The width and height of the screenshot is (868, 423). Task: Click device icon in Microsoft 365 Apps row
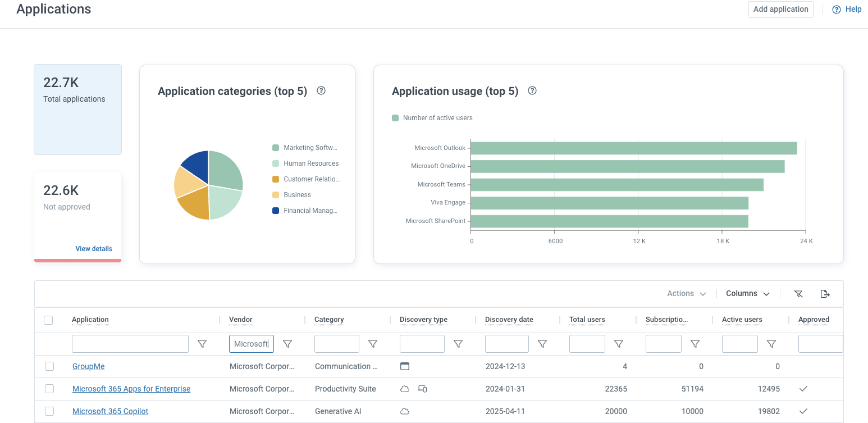tap(423, 389)
